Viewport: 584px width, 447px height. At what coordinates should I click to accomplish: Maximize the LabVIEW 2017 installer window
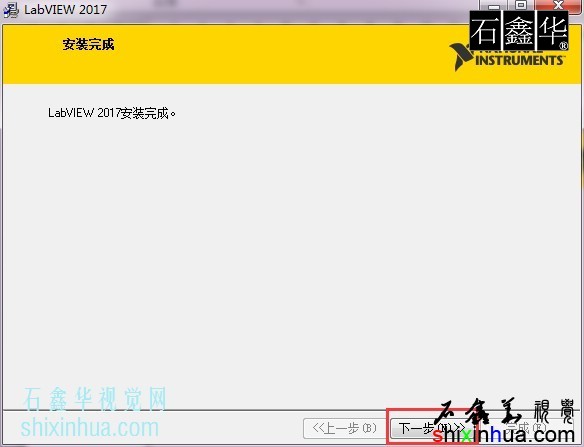click(521, 5)
